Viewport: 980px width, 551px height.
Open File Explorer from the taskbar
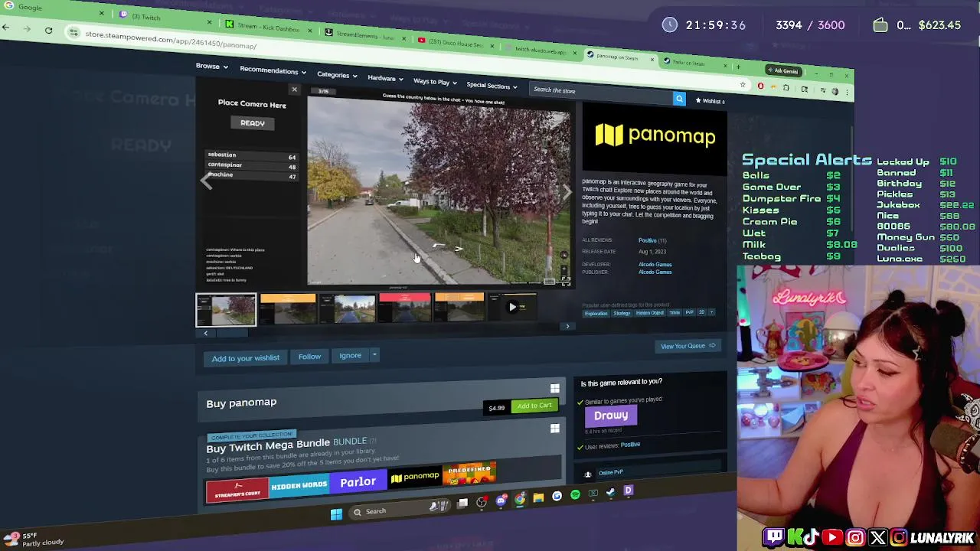tap(538, 497)
